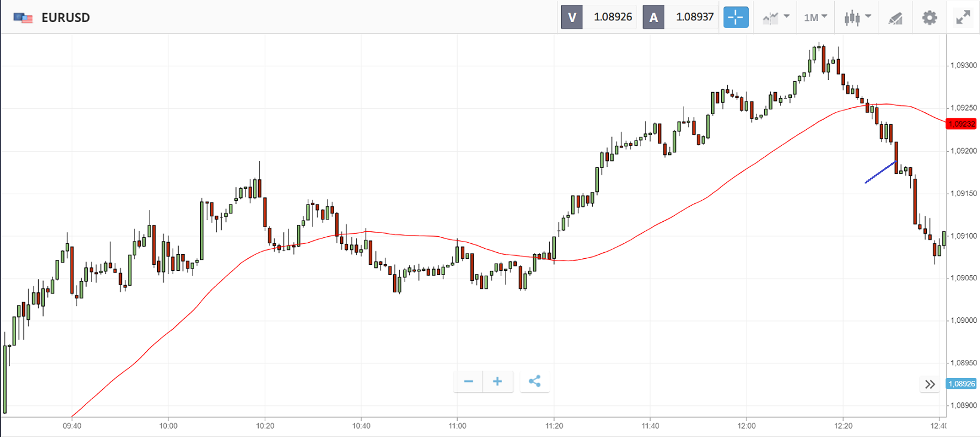Jump to latest candles with double-arrow
The image size is (980, 437).
930,384
